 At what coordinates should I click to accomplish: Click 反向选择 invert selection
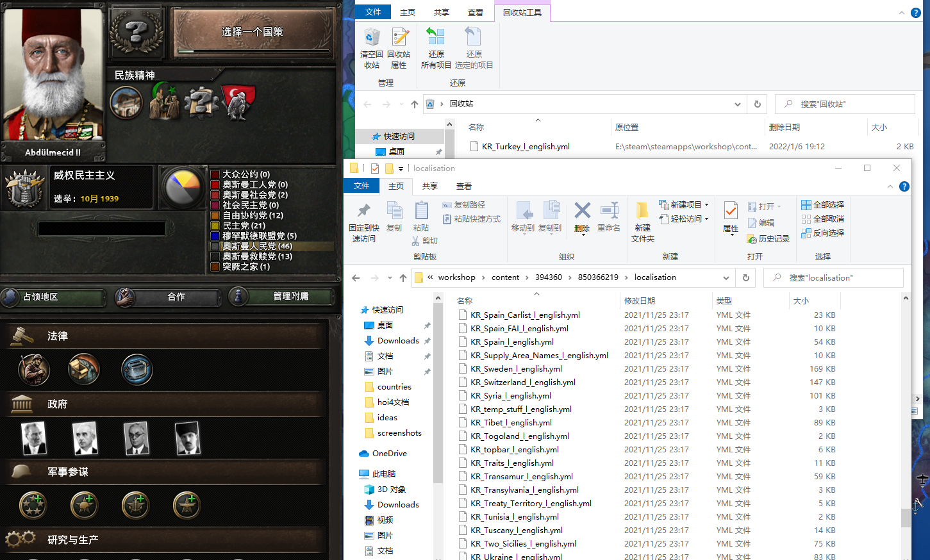[822, 233]
